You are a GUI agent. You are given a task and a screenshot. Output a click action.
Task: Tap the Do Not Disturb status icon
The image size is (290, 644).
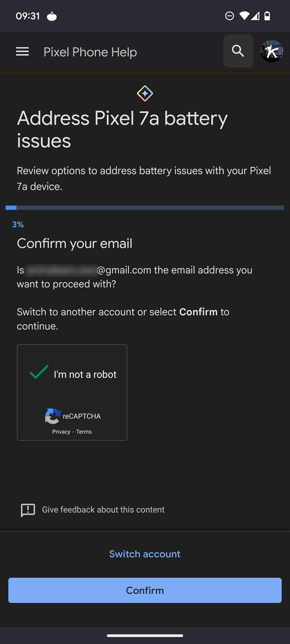coord(229,16)
